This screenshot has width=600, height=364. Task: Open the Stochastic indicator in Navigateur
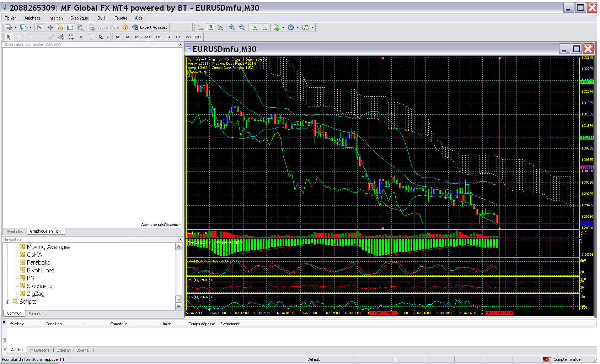(39, 286)
